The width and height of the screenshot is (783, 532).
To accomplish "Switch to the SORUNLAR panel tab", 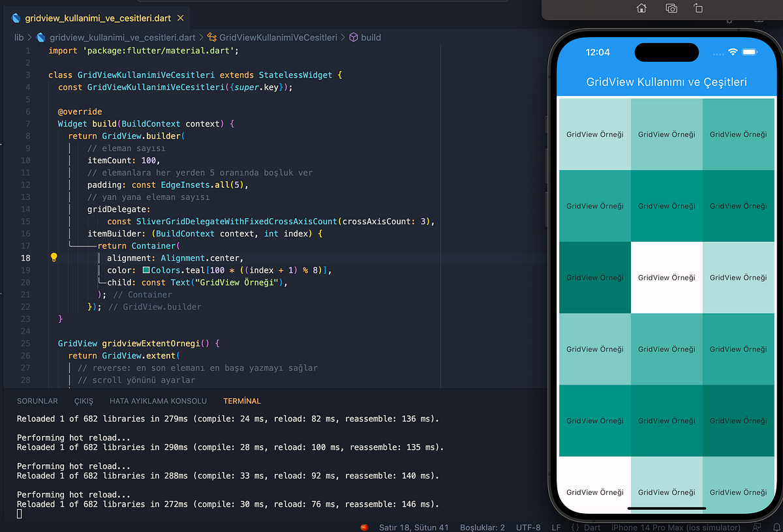I will coord(37,401).
